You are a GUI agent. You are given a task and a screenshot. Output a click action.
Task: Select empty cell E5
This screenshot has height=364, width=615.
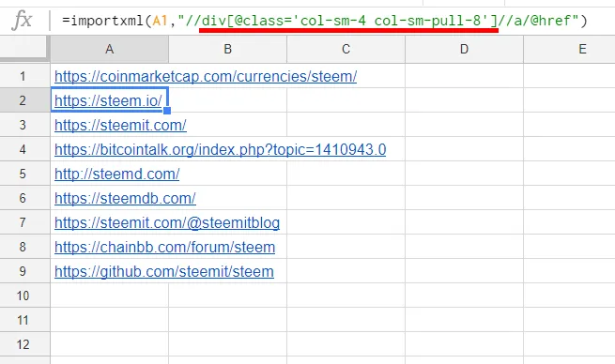coord(570,174)
